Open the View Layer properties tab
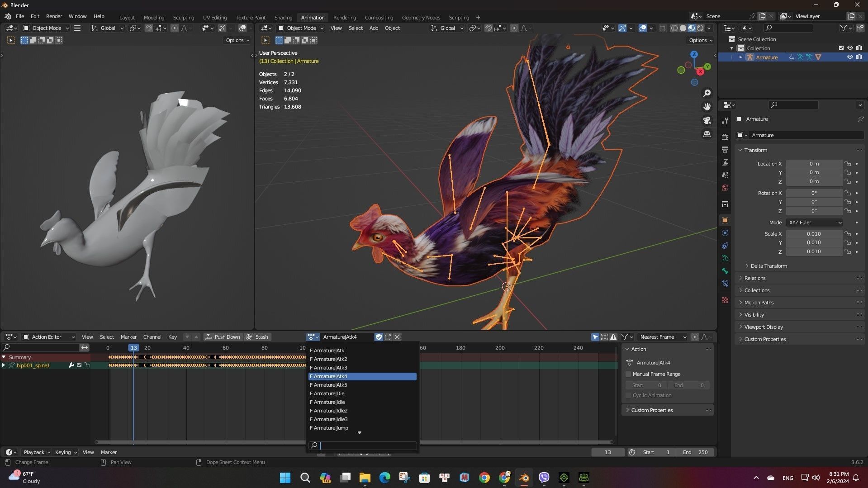The height and width of the screenshot is (488, 868). coord(725,162)
